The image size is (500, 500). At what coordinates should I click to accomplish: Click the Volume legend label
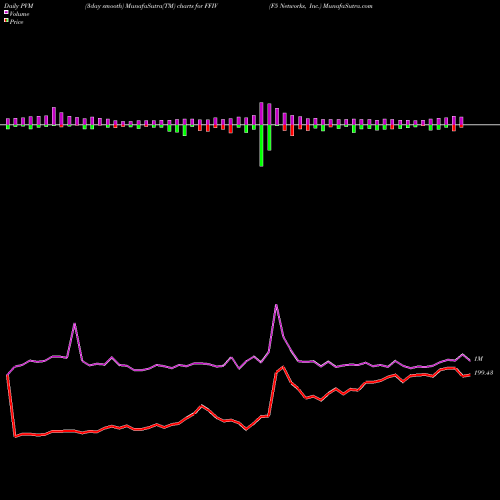click(x=19, y=14)
